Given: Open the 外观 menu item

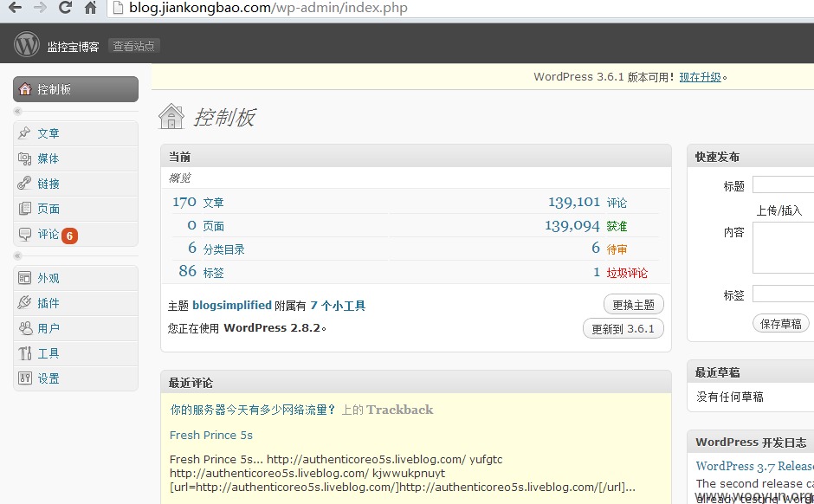Looking at the screenshot, I should pyautogui.click(x=76, y=278).
